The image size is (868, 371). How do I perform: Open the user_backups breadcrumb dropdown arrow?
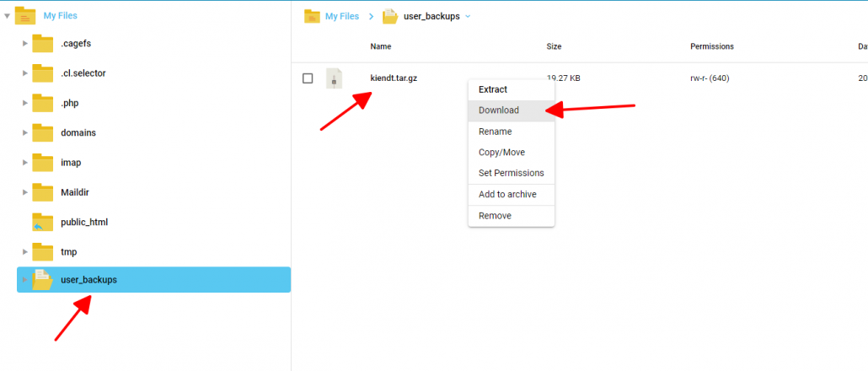468,17
